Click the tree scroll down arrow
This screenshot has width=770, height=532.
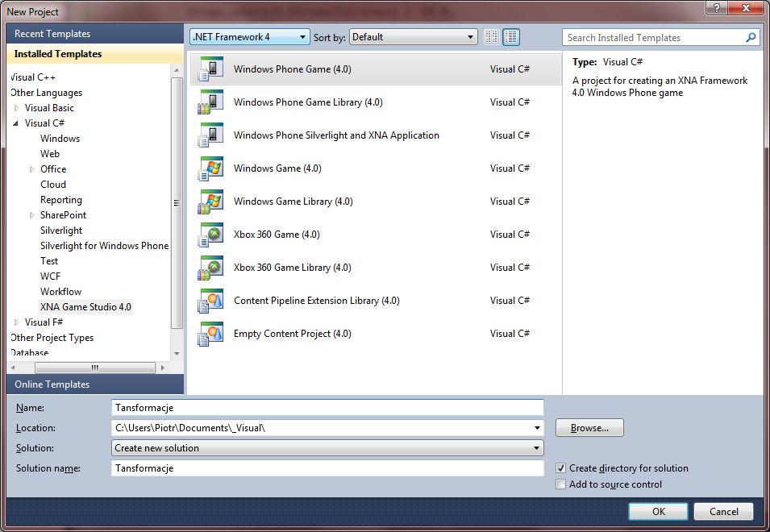[177, 353]
